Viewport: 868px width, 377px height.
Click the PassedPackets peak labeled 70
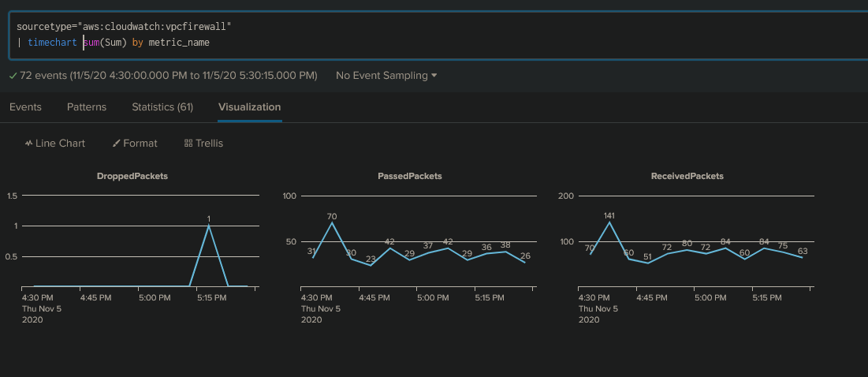point(332,222)
